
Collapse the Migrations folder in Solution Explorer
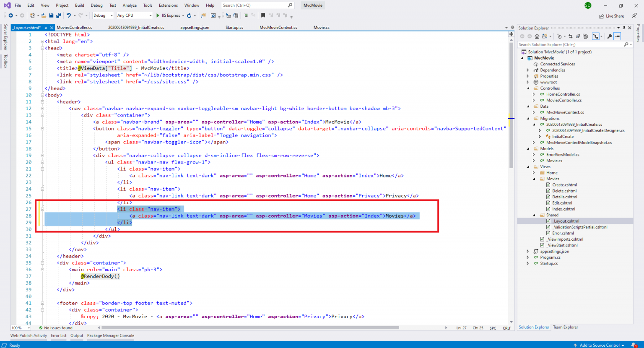point(528,119)
